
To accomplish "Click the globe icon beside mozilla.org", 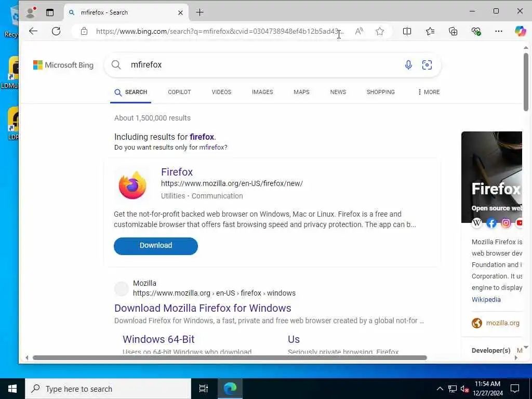I will click(x=477, y=323).
